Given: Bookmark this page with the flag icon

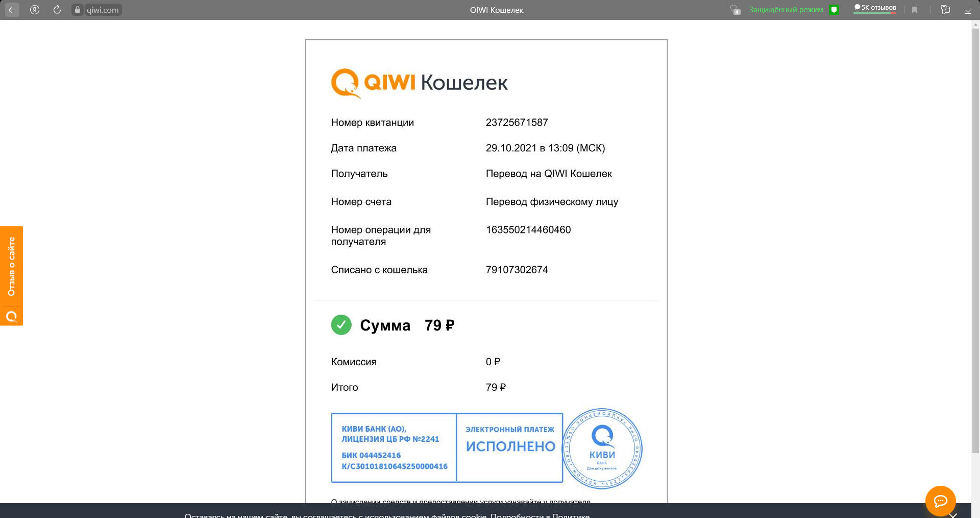Looking at the screenshot, I should tap(915, 10).
